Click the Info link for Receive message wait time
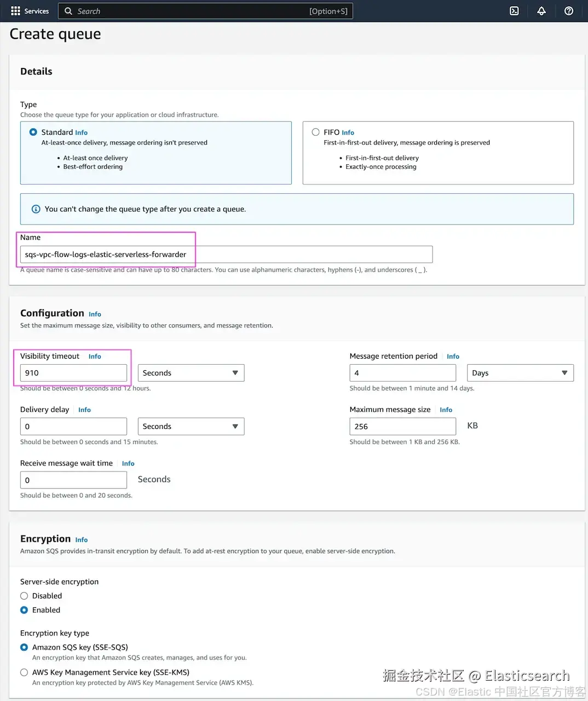 pyautogui.click(x=128, y=463)
